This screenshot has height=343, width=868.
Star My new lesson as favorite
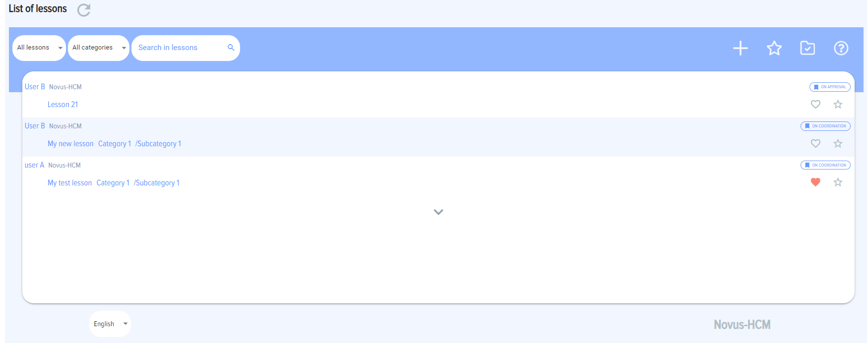click(x=838, y=143)
